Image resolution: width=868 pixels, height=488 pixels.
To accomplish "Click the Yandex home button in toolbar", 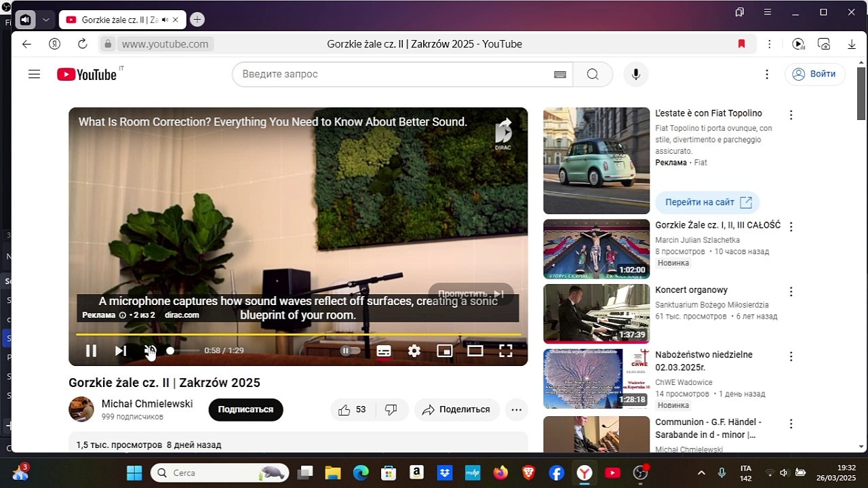I will click(54, 44).
